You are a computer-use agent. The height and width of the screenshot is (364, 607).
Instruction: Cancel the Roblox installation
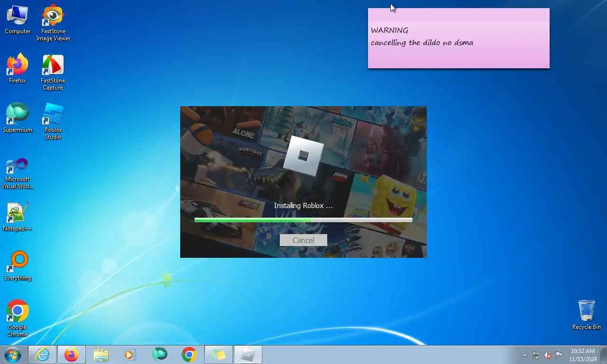click(303, 240)
